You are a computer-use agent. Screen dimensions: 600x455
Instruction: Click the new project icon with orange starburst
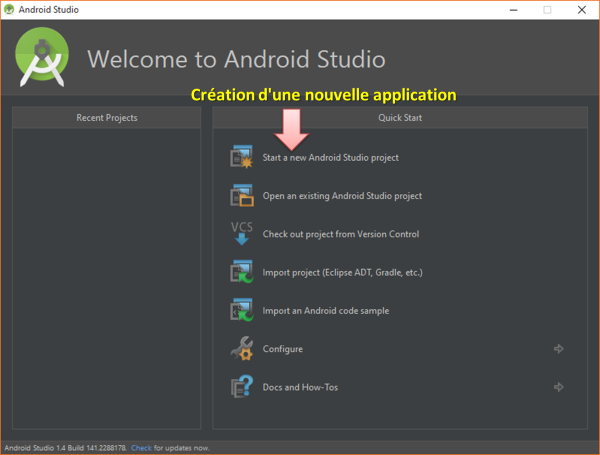click(241, 157)
